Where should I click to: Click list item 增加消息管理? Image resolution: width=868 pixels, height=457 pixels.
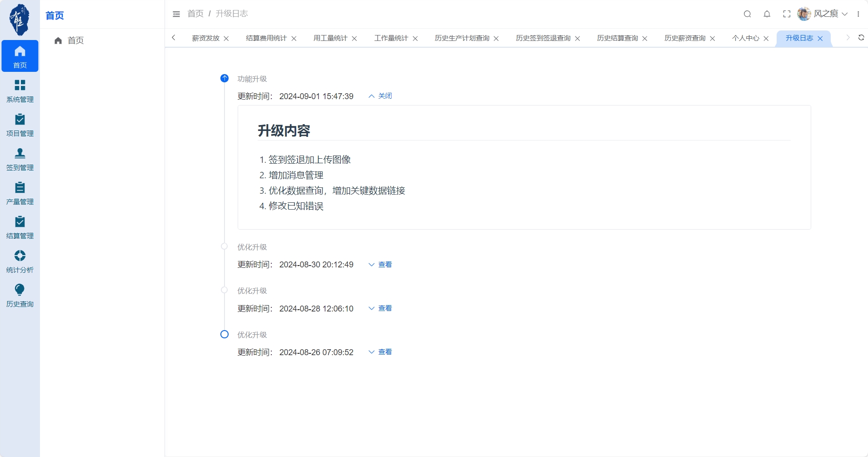296,175
